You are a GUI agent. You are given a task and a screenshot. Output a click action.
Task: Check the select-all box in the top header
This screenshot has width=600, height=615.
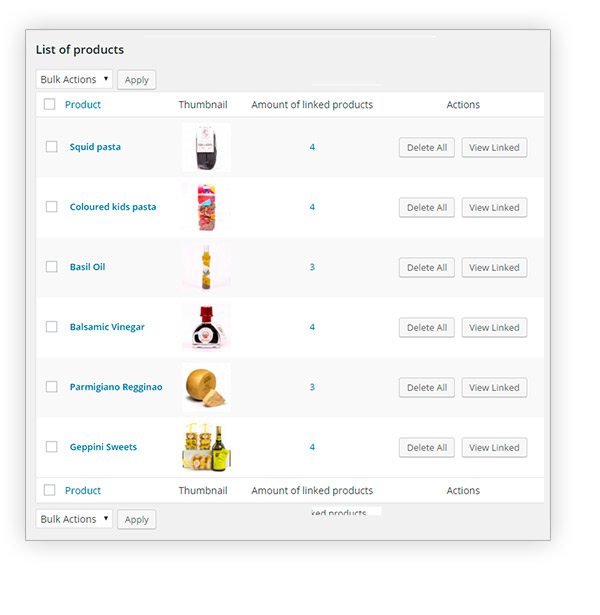pyautogui.click(x=49, y=104)
